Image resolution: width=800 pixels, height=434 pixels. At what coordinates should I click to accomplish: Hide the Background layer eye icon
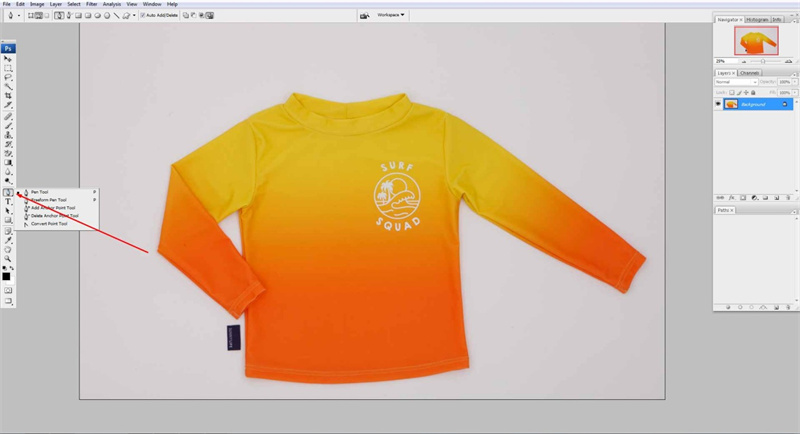(718, 104)
